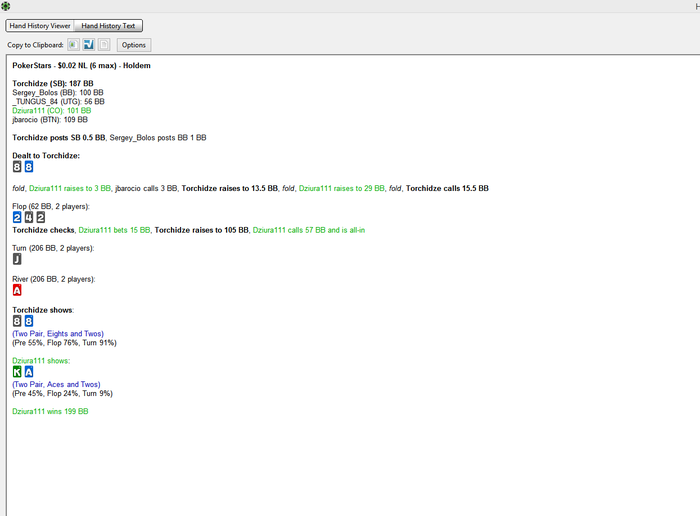700x516 pixels.
Task: Select '_TUNGUS_84 (UTG): 56 BB' line
Action: click(x=58, y=101)
